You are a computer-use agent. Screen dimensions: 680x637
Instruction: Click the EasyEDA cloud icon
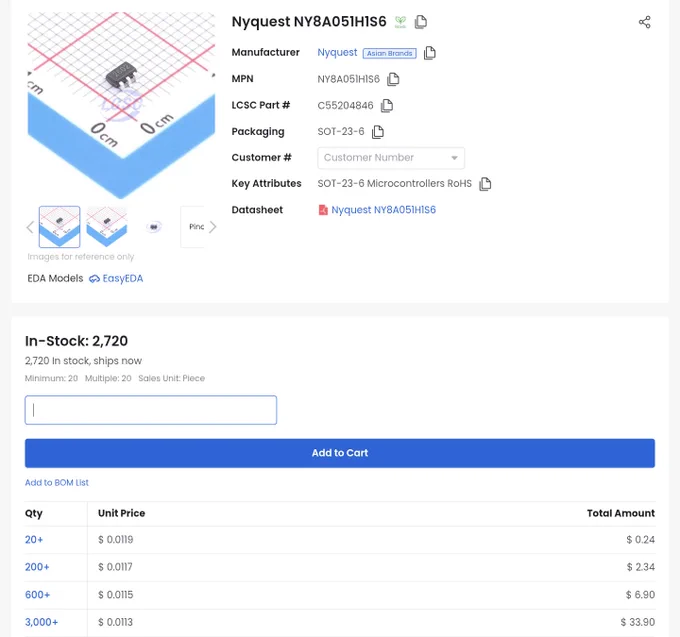94,279
